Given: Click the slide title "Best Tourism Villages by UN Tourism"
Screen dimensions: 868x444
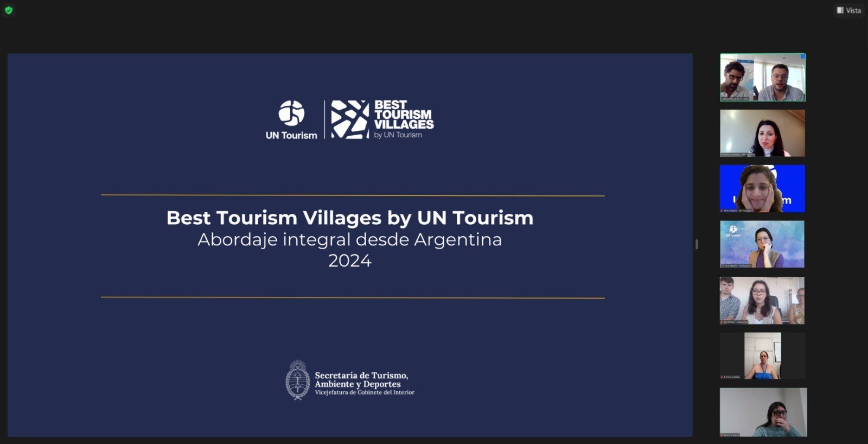Looking at the screenshot, I should click(x=350, y=218).
